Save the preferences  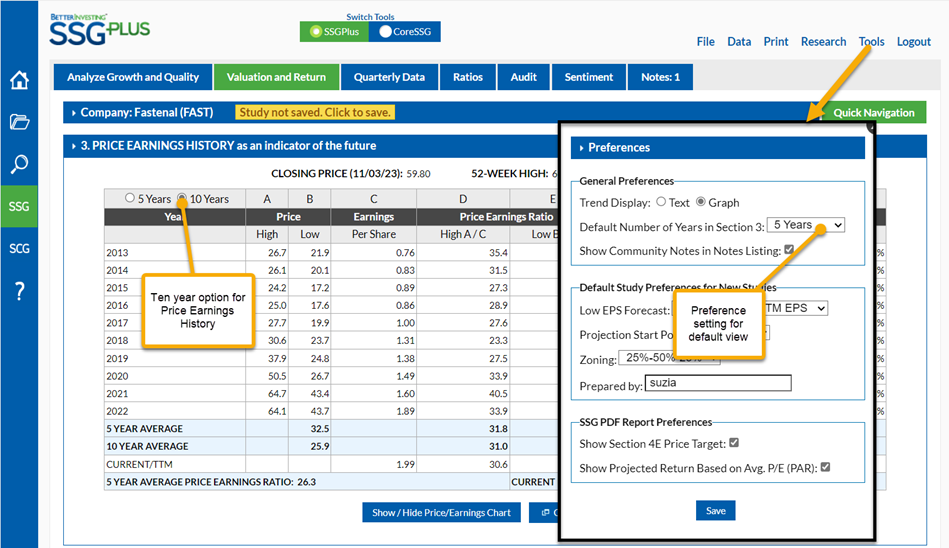pyautogui.click(x=715, y=510)
